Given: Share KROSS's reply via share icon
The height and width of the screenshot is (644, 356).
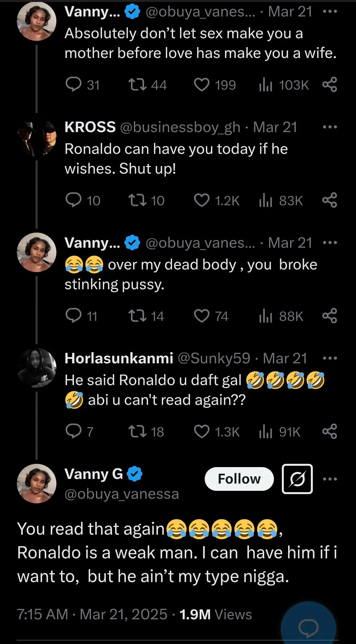Looking at the screenshot, I should coord(330,200).
